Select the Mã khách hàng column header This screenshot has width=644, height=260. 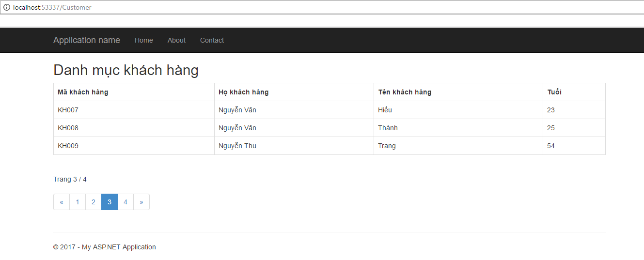point(134,92)
